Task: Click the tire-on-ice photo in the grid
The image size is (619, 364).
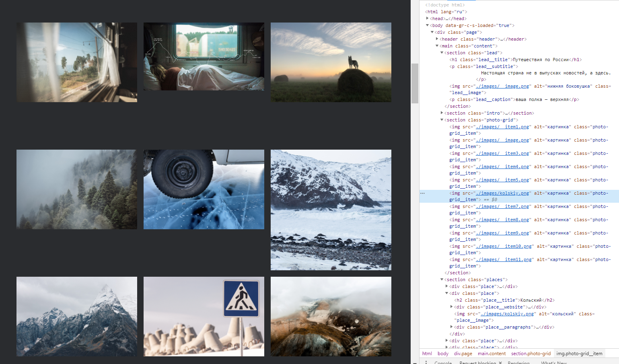Action: click(x=204, y=189)
